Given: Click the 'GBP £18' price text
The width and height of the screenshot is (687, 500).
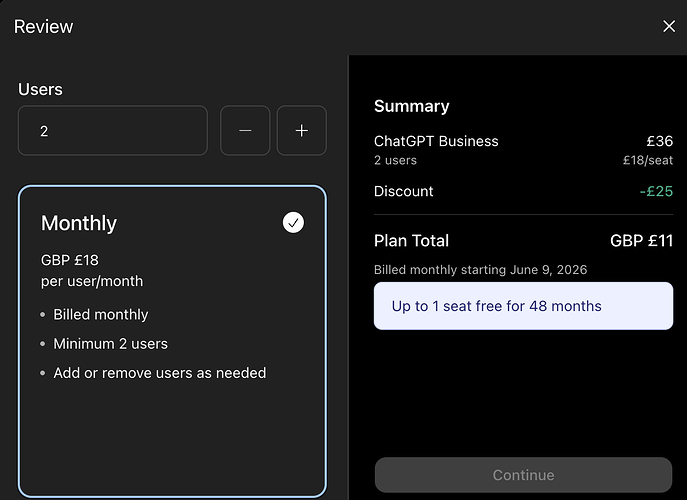Looking at the screenshot, I should pyautogui.click(x=70, y=260).
